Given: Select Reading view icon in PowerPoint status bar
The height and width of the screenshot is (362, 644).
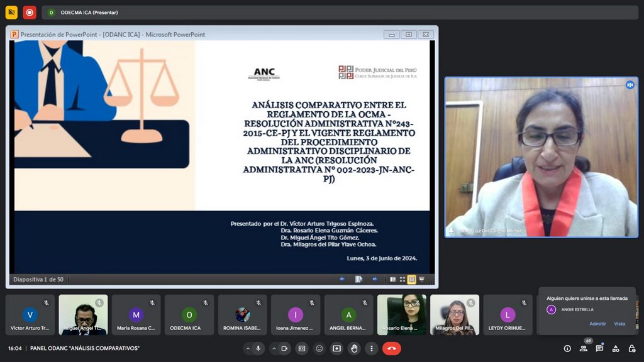Looking at the screenshot, I should [x=411, y=279].
